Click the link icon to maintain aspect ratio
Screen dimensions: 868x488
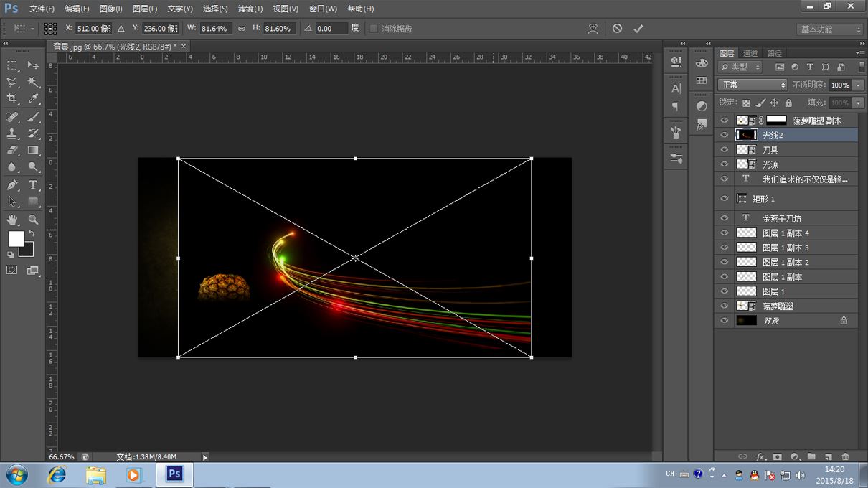(242, 29)
